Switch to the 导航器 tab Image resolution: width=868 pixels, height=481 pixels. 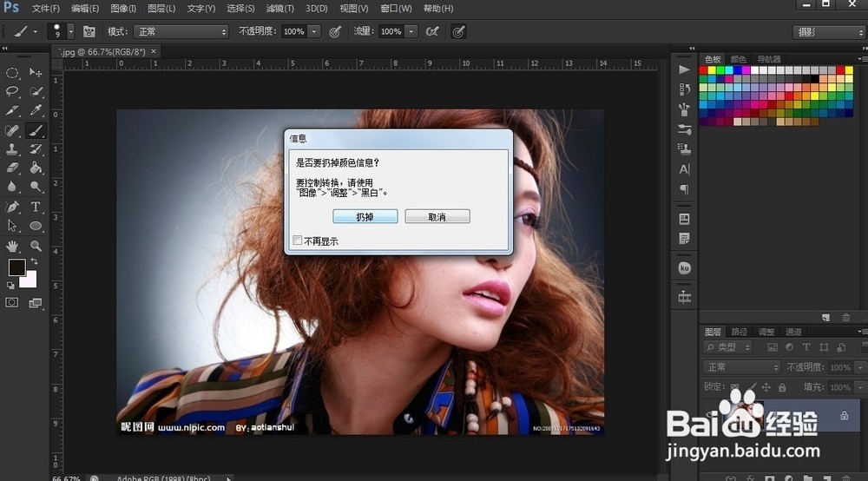769,59
